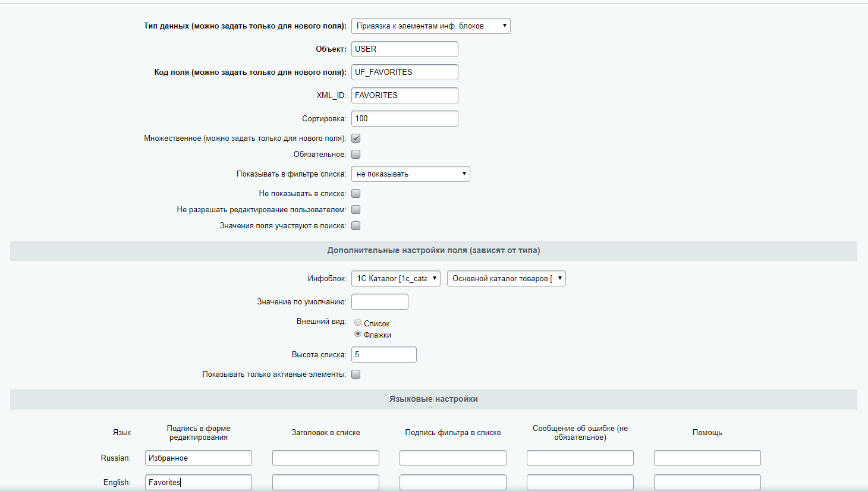This screenshot has height=491, width=868.
Task: Click the XML_ID input field
Action: pos(404,96)
